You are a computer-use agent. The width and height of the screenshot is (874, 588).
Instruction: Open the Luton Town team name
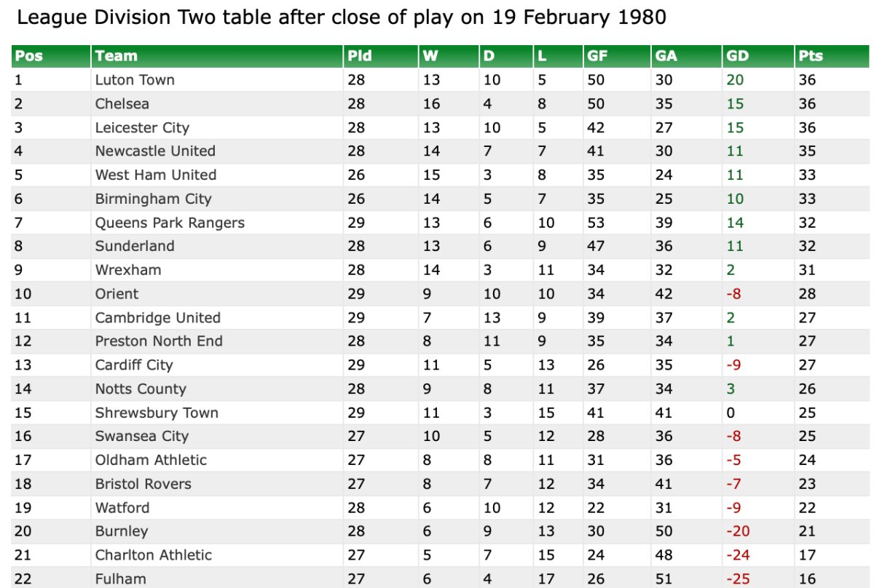[135, 80]
